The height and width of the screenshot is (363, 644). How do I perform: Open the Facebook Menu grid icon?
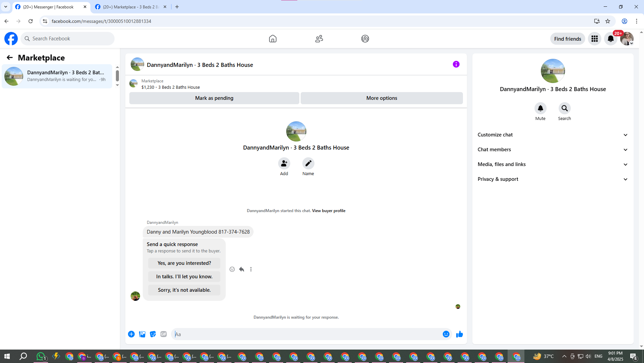(595, 39)
